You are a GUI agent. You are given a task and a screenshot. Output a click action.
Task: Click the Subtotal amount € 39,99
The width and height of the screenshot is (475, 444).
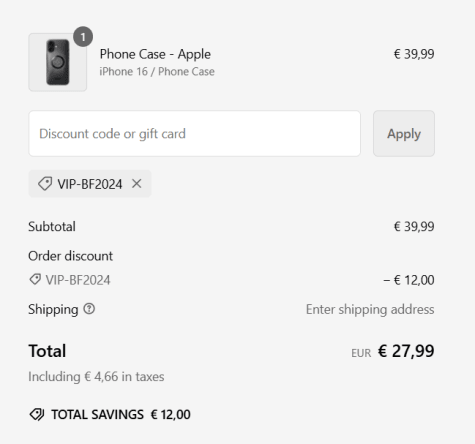pyautogui.click(x=414, y=227)
